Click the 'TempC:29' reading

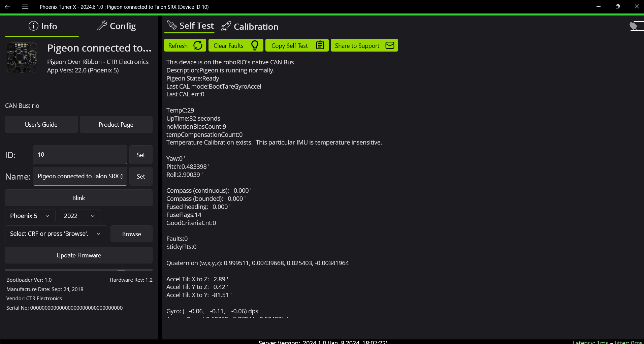pos(180,110)
